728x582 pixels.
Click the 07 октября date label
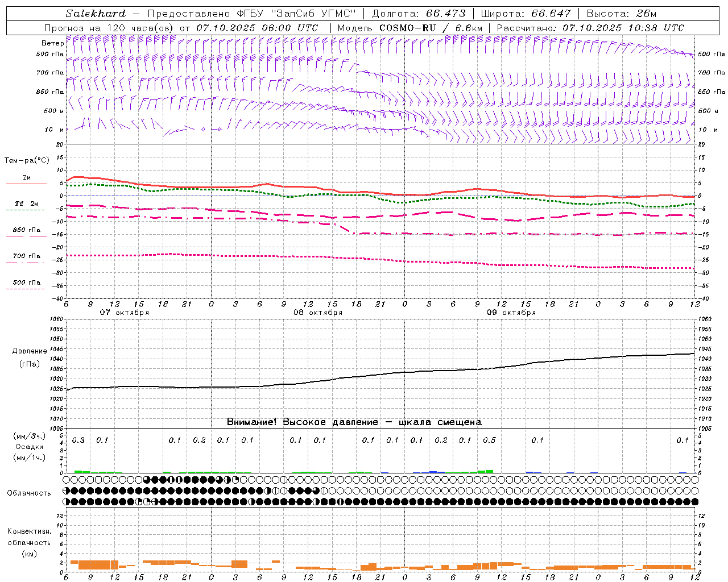pyautogui.click(x=125, y=313)
